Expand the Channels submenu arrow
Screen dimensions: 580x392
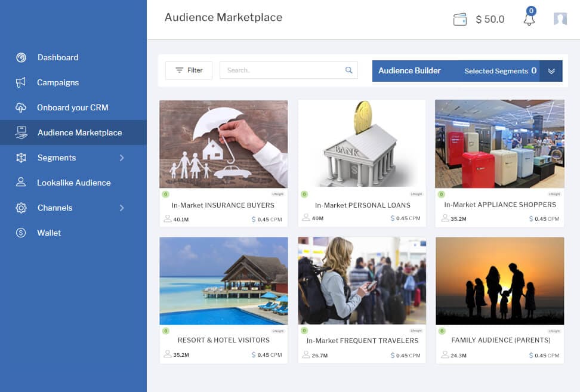(x=122, y=208)
